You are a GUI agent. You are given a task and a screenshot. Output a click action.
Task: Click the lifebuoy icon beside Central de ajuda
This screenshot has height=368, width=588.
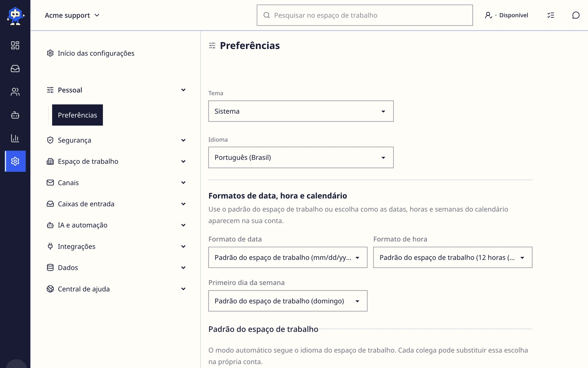click(50, 289)
